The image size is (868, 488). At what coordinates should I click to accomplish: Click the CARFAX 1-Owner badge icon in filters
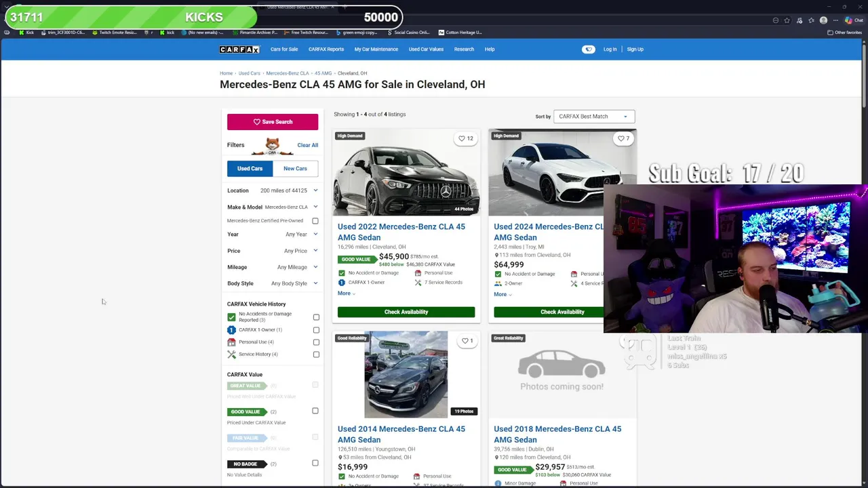tap(231, 330)
